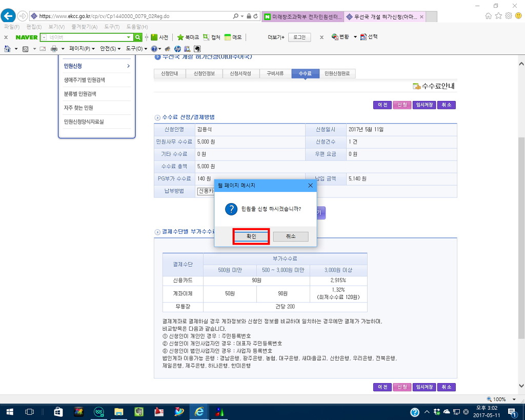
Task: Click the home icon in IE command bar
Action: [x=7, y=49]
